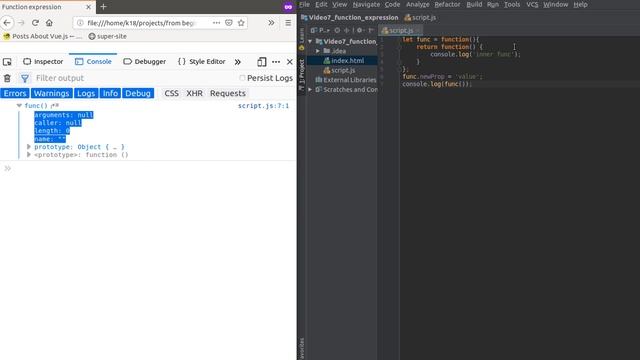Open Project panel settings gear
The image size is (640, 360).
point(360,30)
